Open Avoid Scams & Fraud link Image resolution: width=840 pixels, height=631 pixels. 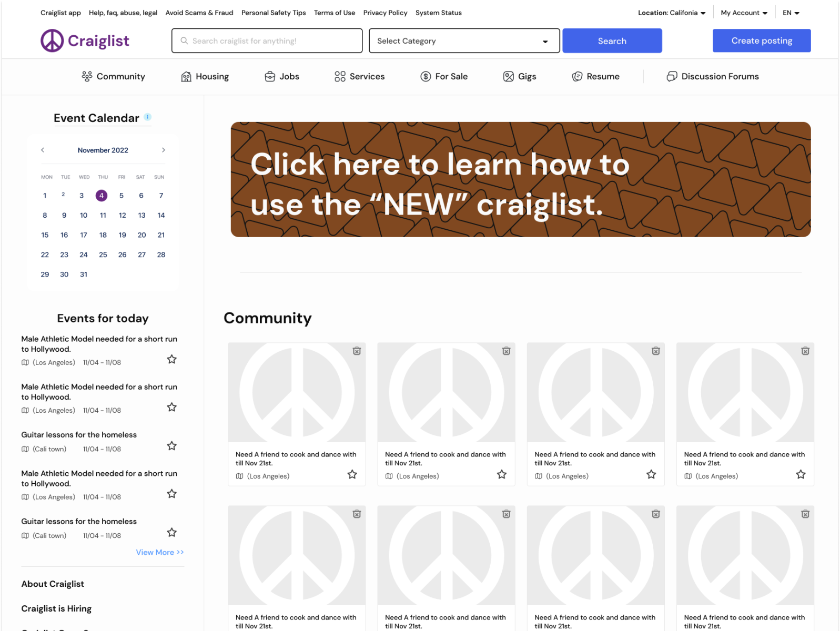point(199,13)
